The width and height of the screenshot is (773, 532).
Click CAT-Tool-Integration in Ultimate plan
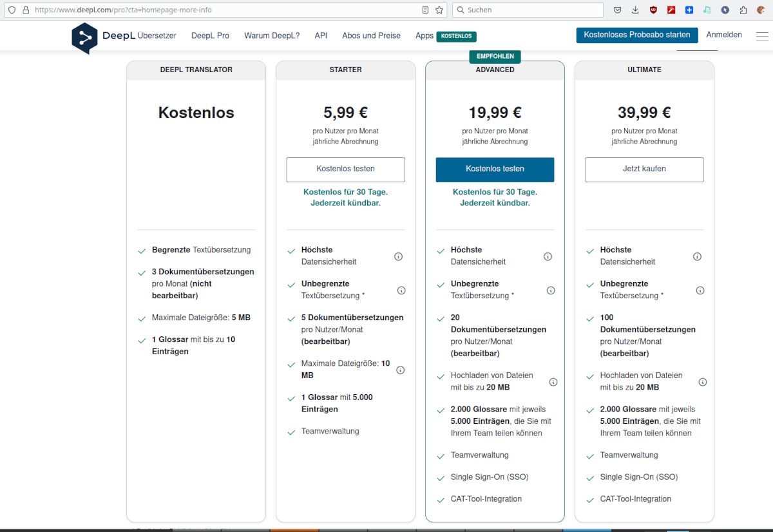[x=636, y=499]
